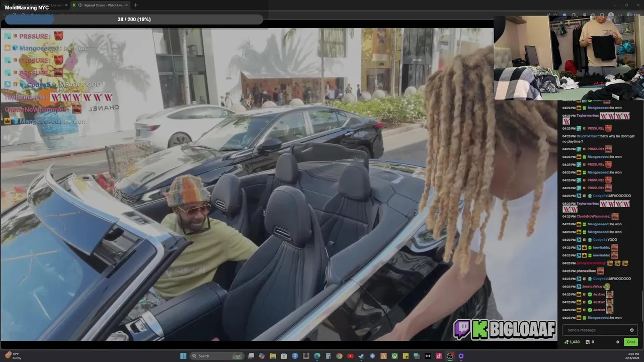
Task: Open the channel points shop icon
Action: point(587,342)
